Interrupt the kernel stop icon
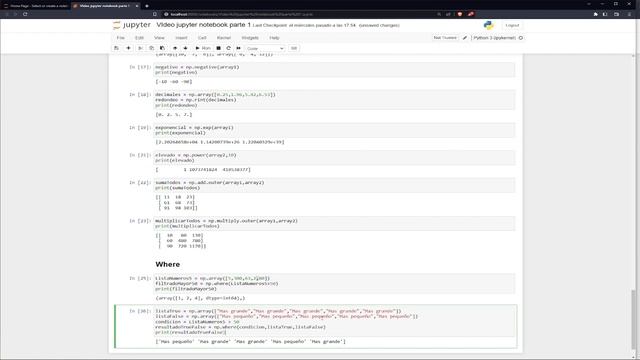 coord(218,48)
